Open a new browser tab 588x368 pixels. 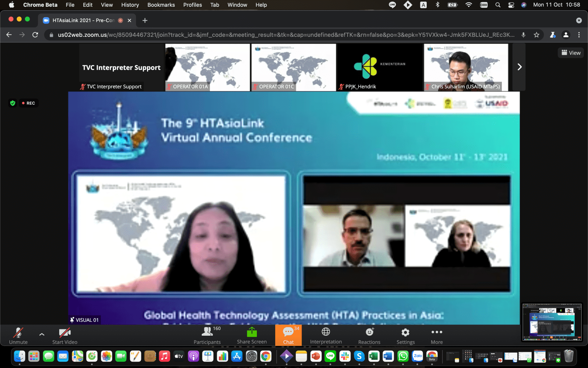[x=145, y=20]
